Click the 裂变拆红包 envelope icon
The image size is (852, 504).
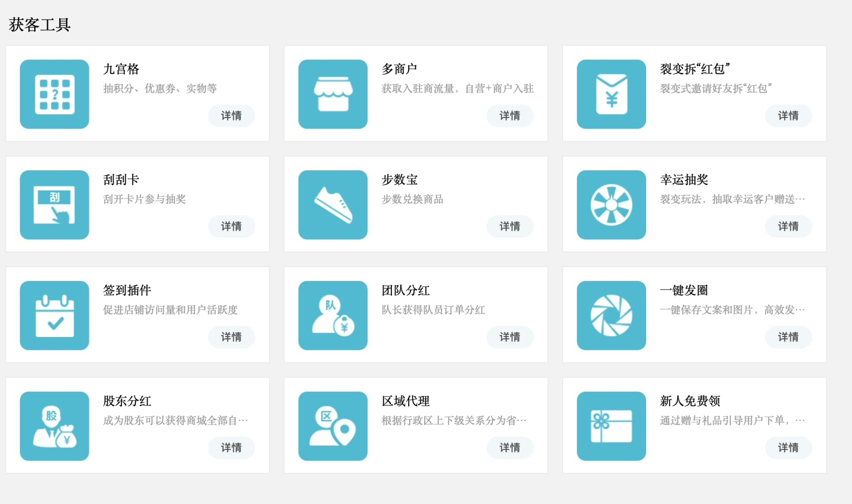pos(611,94)
